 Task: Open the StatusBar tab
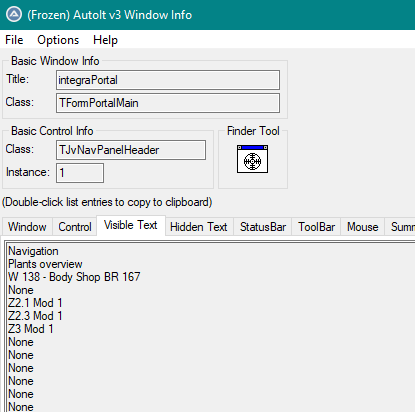tap(263, 227)
